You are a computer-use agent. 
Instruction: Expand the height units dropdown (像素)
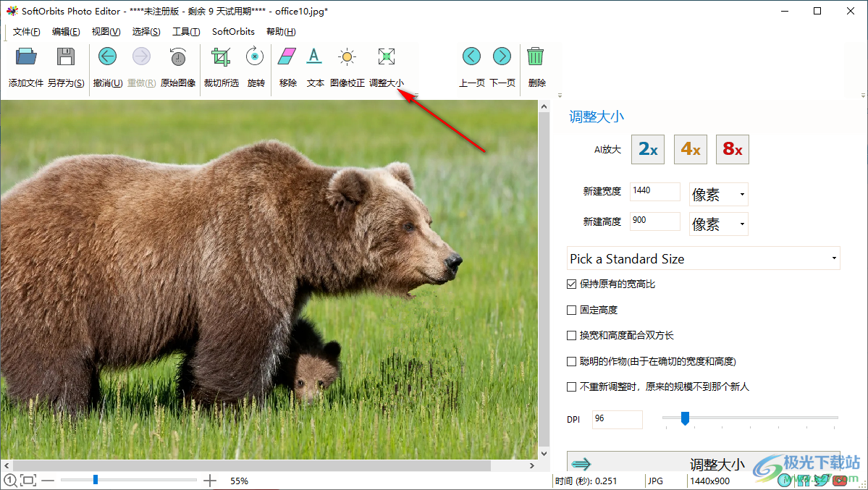click(718, 223)
